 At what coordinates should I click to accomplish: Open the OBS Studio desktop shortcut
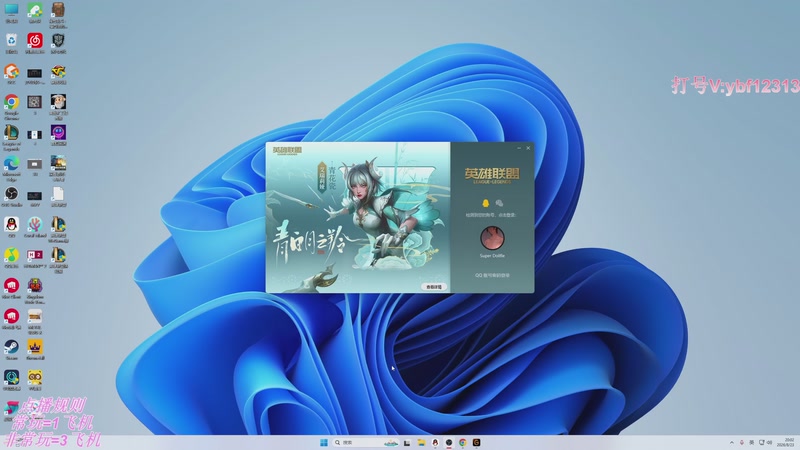[x=11, y=196]
